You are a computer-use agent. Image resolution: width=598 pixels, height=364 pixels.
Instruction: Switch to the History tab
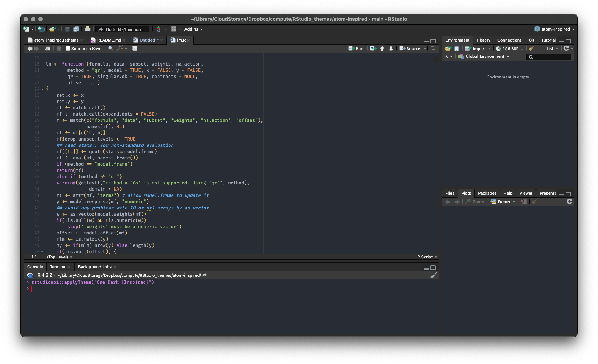pos(483,40)
